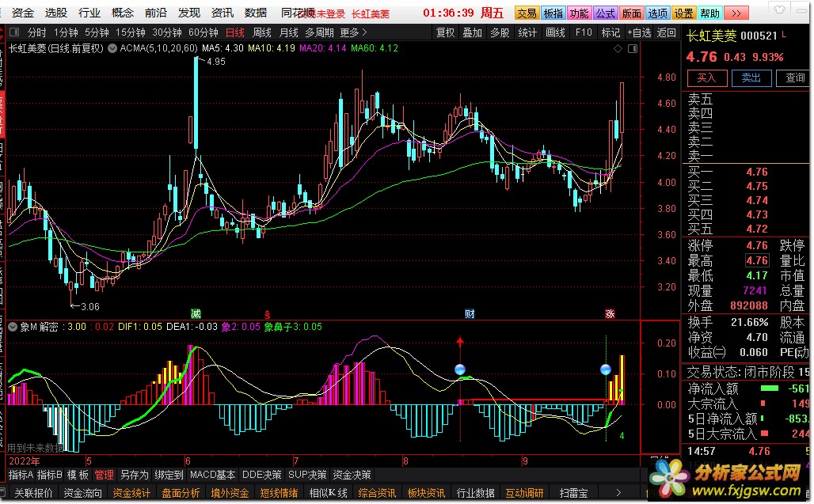The width and height of the screenshot is (814, 504).
Task: Open the 前沿 menu
Action: click(156, 13)
